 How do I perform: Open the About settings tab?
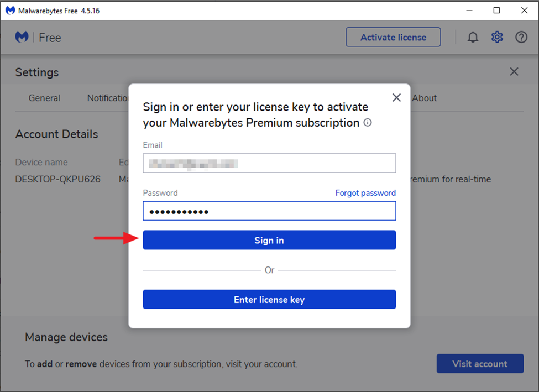(425, 98)
